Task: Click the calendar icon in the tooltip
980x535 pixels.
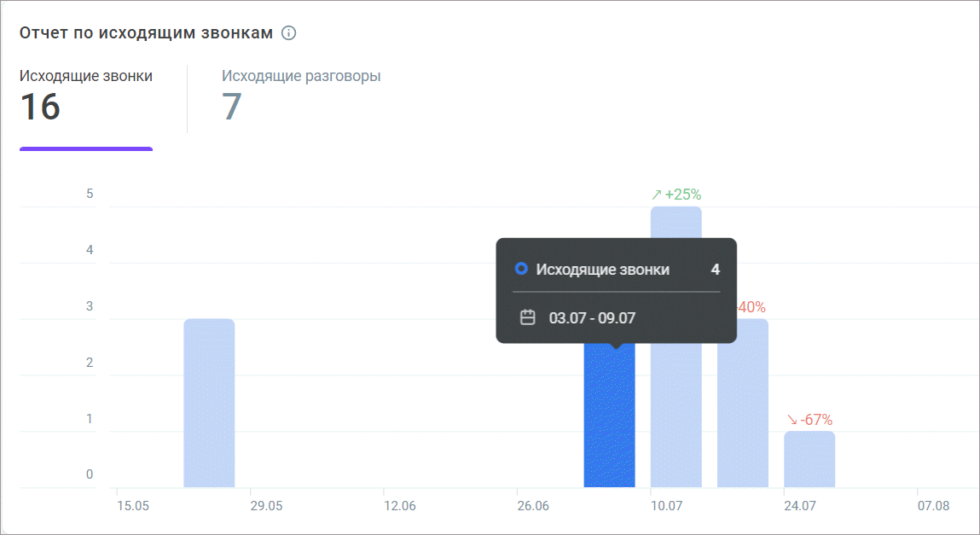Action: click(x=527, y=317)
